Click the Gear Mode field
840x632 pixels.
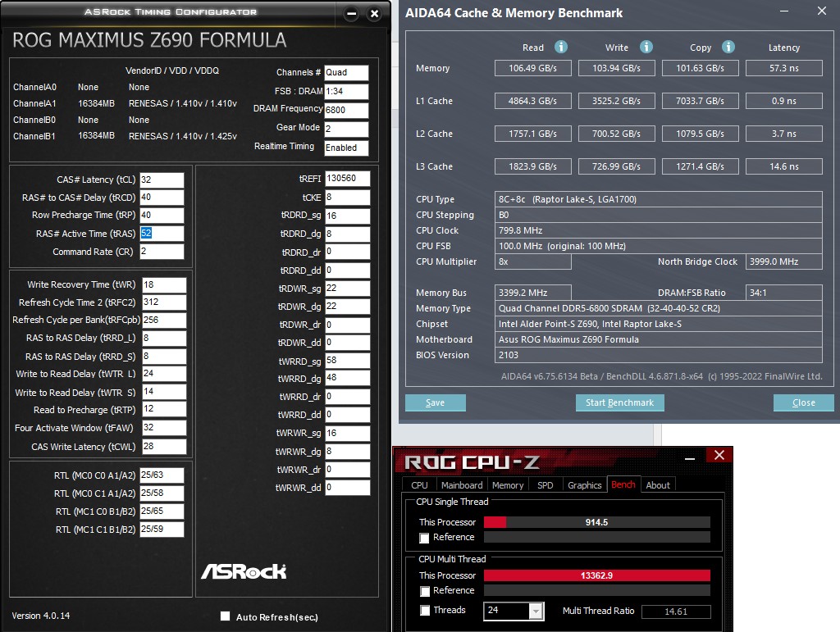click(x=346, y=129)
